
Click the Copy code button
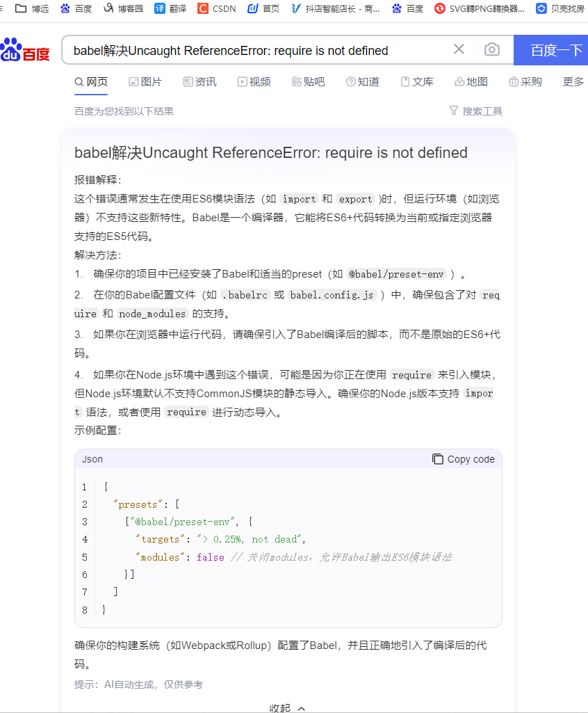point(464,459)
